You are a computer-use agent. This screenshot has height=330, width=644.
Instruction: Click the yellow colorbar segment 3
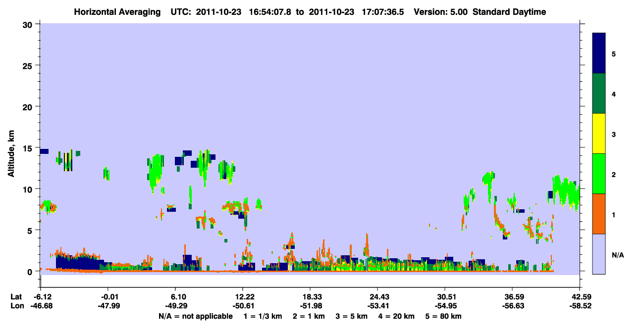(x=599, y=134)
